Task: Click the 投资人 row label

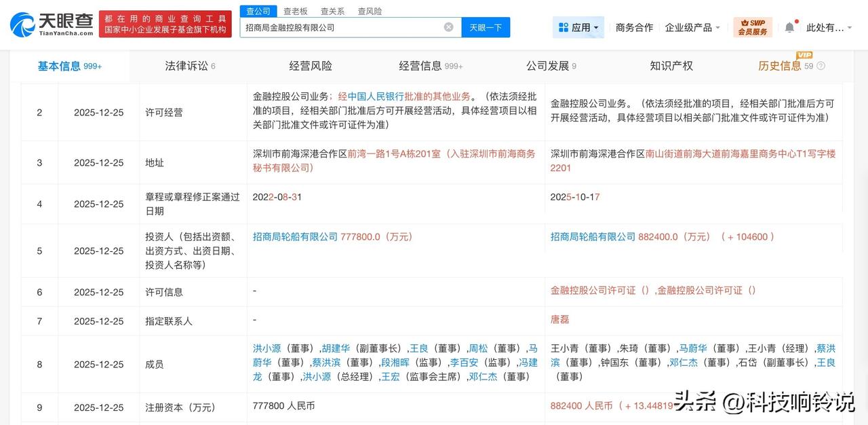Action: coord(193,251)
